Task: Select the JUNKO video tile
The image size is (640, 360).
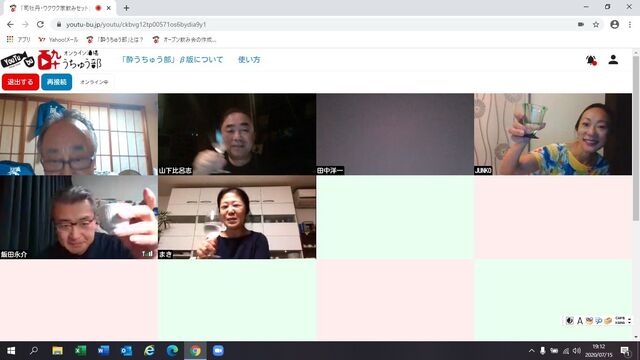Action: [553, 134]
